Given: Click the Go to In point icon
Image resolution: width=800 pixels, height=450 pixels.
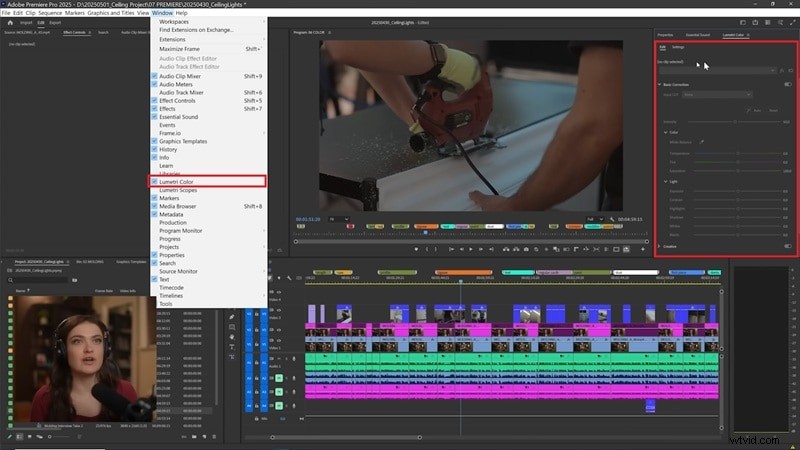Looking at the screenshot, I should click(451, 249).
